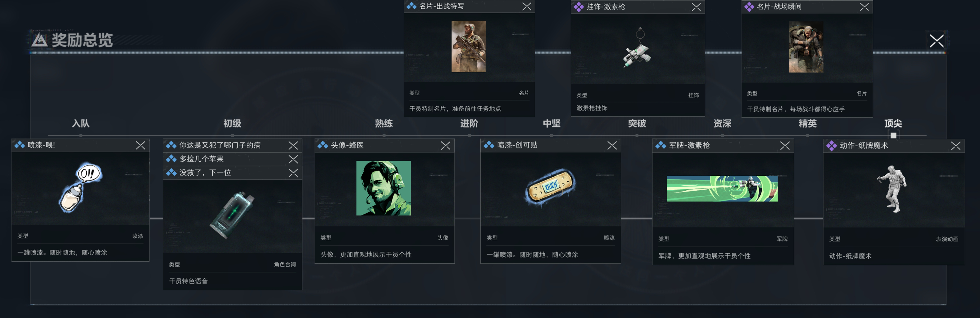Close the 挂饰-激素枪 popup
The height and width of the screenshot is (318, 980).
(696, 7)
